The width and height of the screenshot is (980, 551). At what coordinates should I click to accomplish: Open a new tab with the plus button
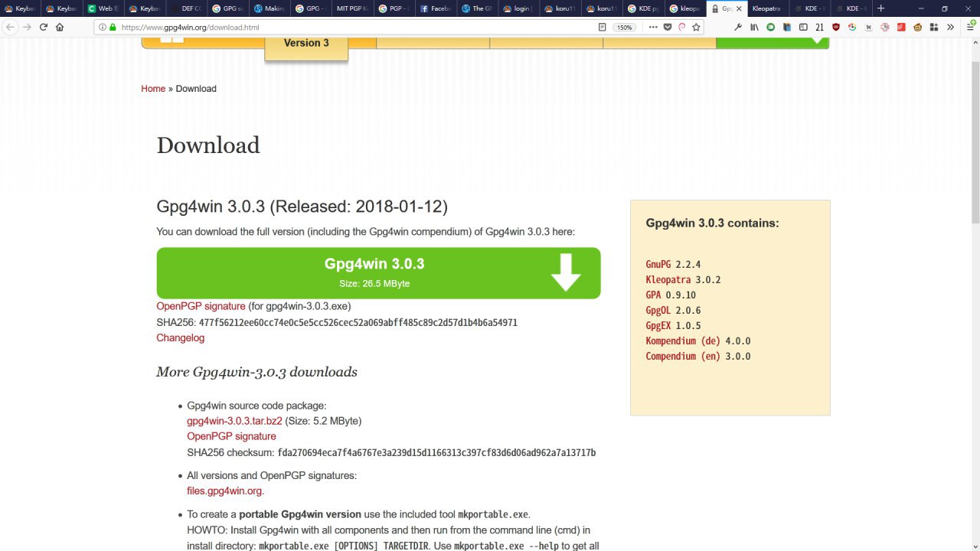(x=880, y=8)
